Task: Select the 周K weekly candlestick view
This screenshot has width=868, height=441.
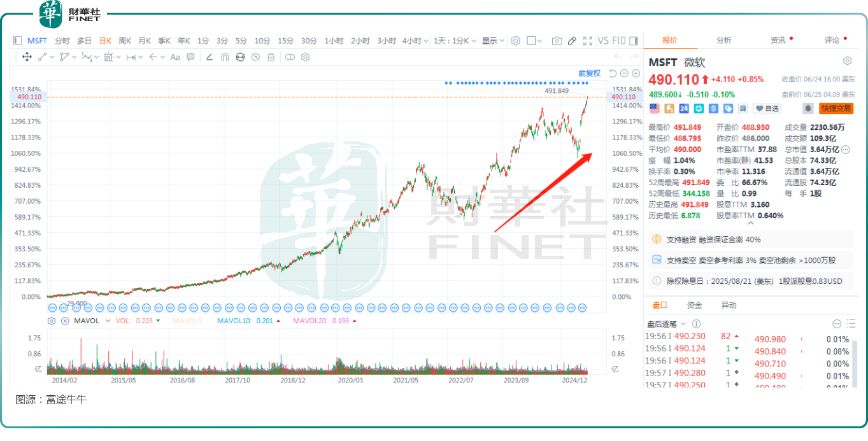Action: [125, 41]
